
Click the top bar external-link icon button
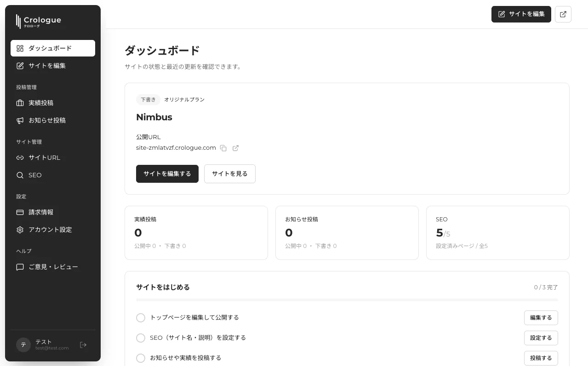(563, 14)
